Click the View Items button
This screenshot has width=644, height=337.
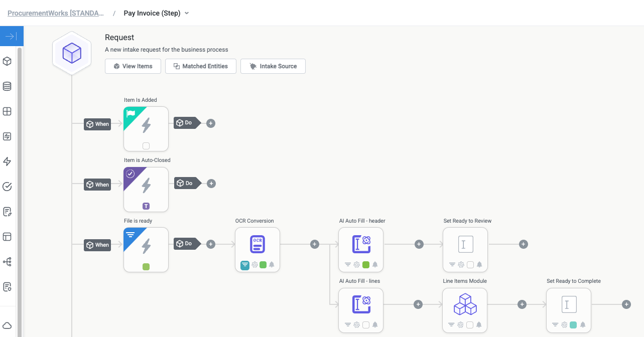point(133,66)
